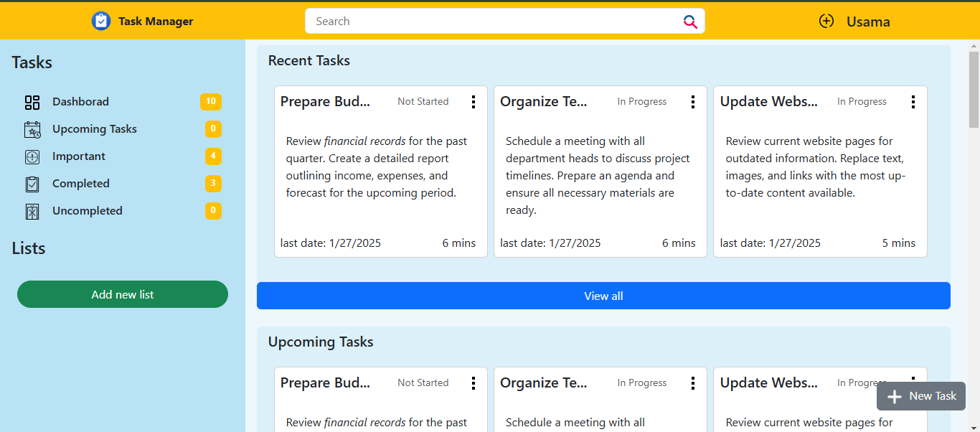Click the Important count badge 4
The width and height of the screenshot is (980, 432).
(213, 156)
